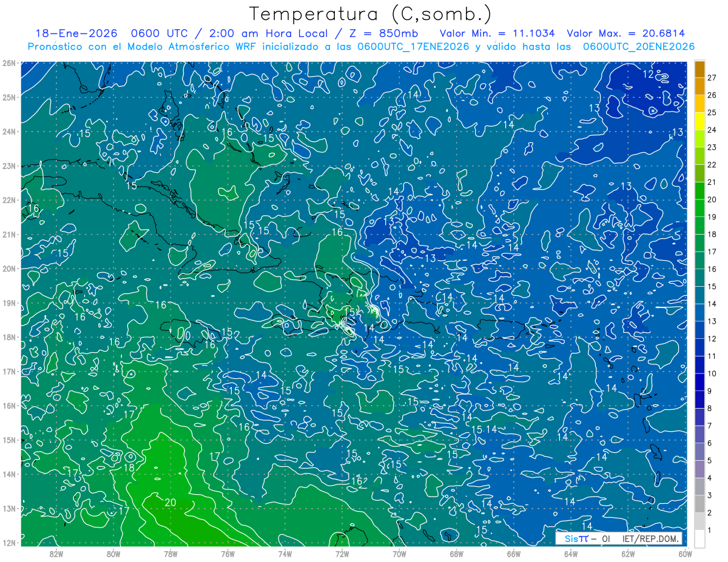The width and height of the screenshot is (728, 562).
Task: Click the "24N" latitude label
Action: click(9, 132)
